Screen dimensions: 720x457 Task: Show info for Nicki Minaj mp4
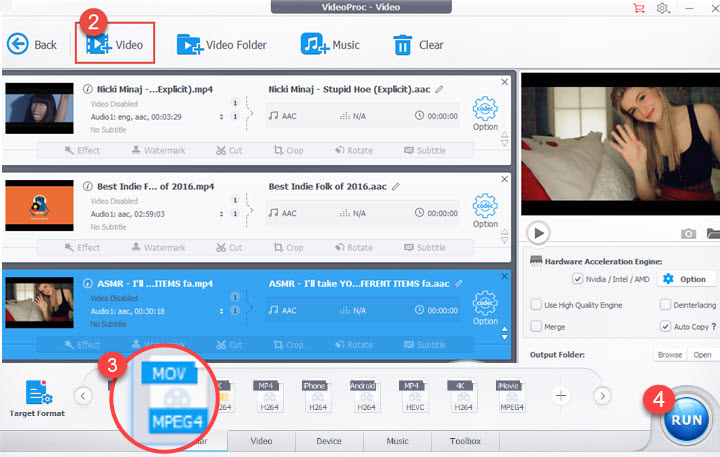pos(87,89)
